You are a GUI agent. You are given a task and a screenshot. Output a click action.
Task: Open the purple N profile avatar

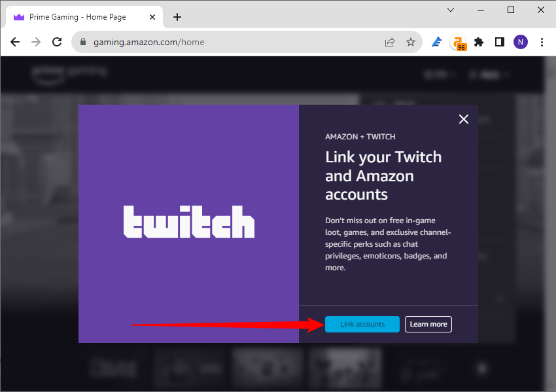point(520,41)
